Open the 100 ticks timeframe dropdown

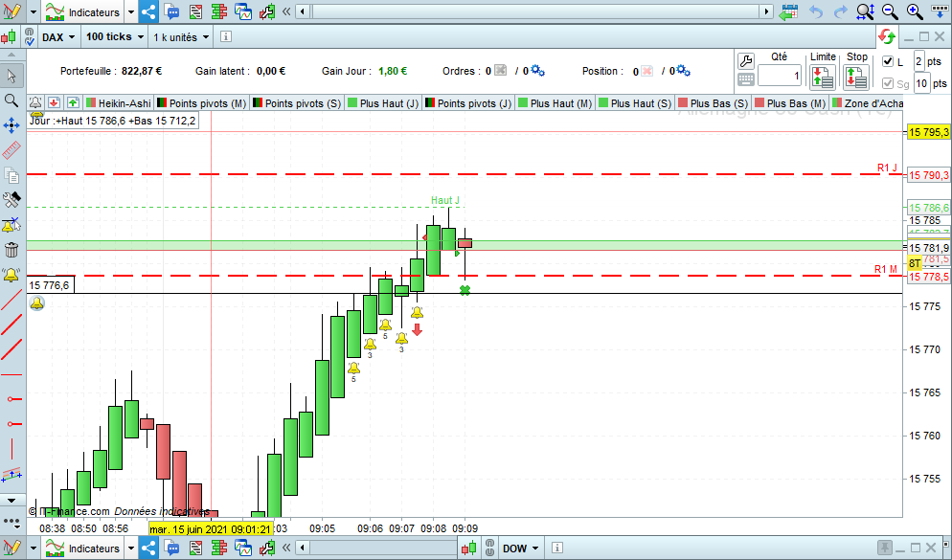tap(115, 37)
